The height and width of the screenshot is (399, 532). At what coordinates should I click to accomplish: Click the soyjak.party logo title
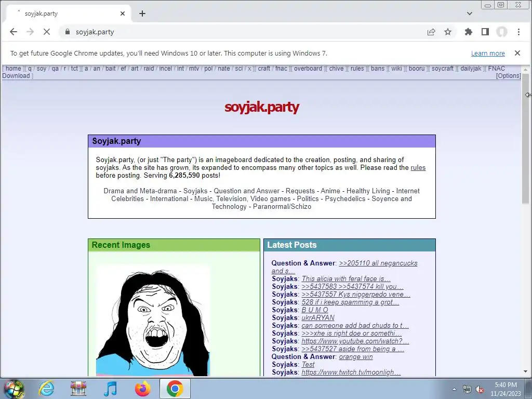(x=262, y=107)
